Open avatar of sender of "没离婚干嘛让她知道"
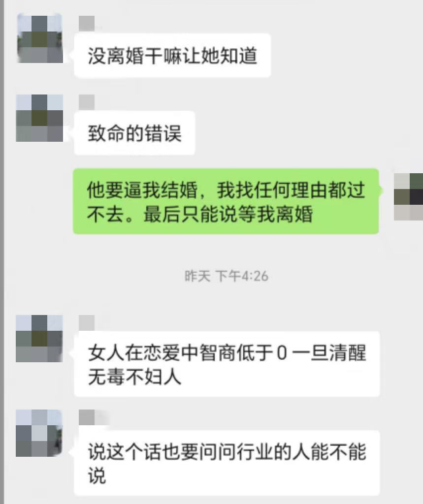 pyautogui.click(x=39, y=38)
